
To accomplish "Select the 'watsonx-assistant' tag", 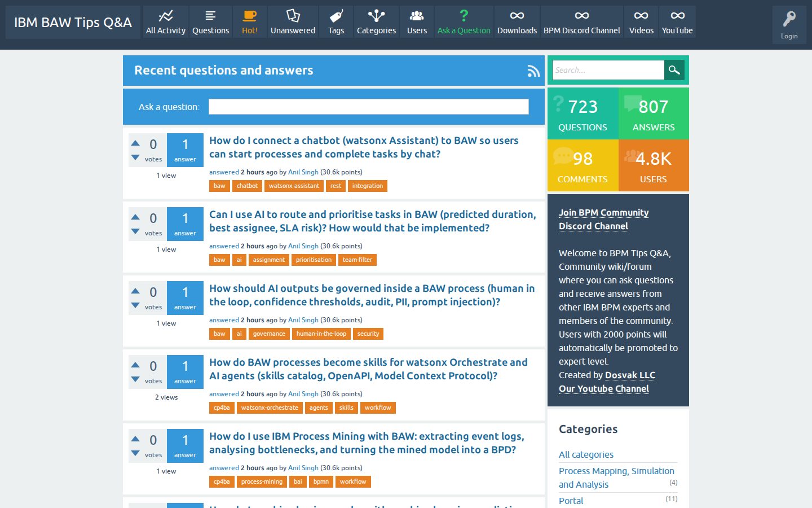I will [294, 186].
